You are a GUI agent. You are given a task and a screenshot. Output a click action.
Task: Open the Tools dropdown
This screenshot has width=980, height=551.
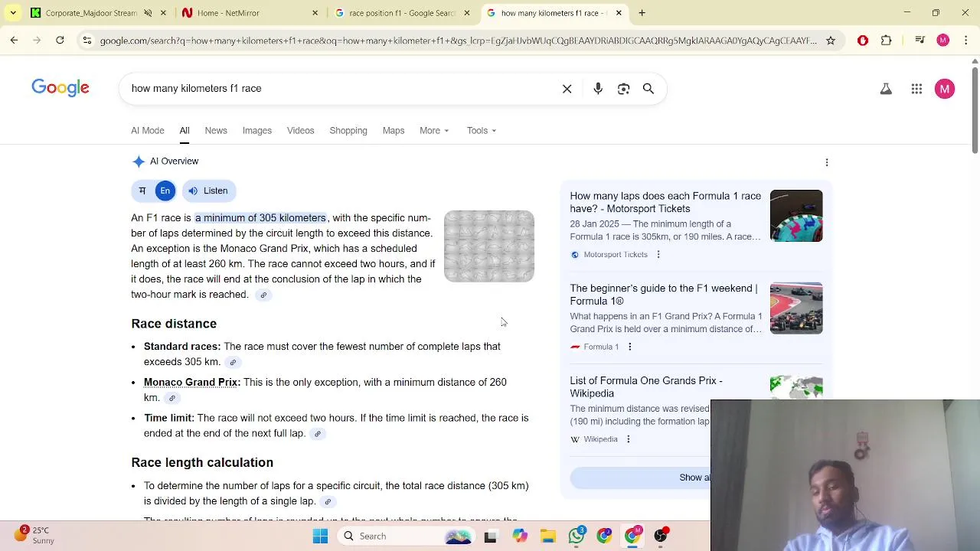point(482,131)
